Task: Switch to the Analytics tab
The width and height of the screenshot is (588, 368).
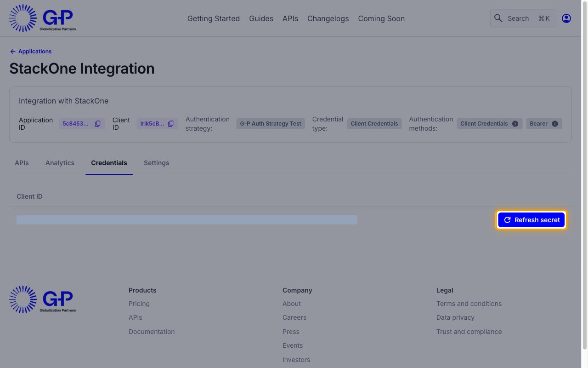Action: coord(60,163)
